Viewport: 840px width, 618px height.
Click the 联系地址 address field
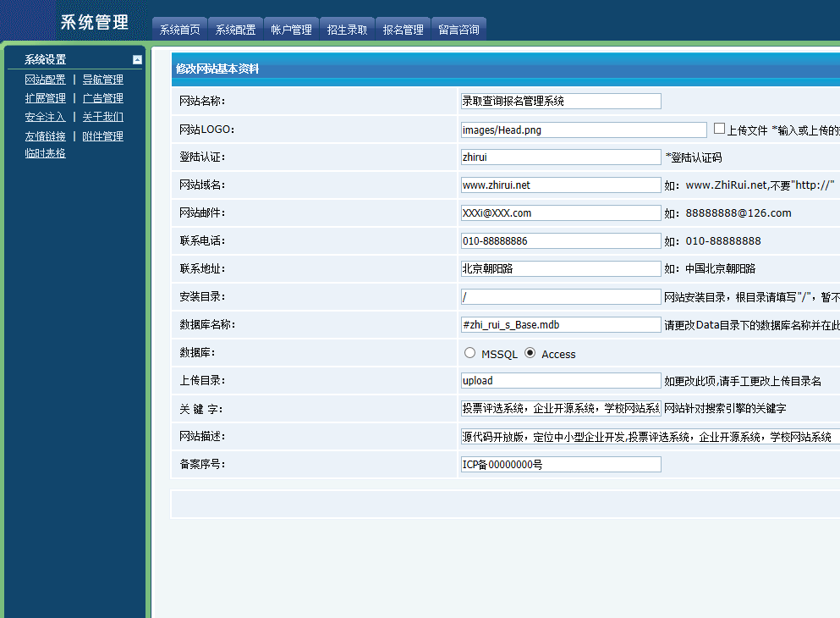[561, 268]
